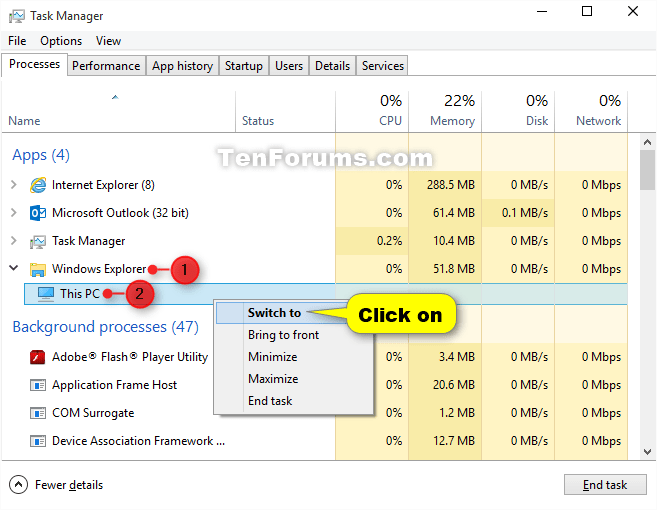
Task: Select the Internet Explorer (8) row
Action: [314, 185]
